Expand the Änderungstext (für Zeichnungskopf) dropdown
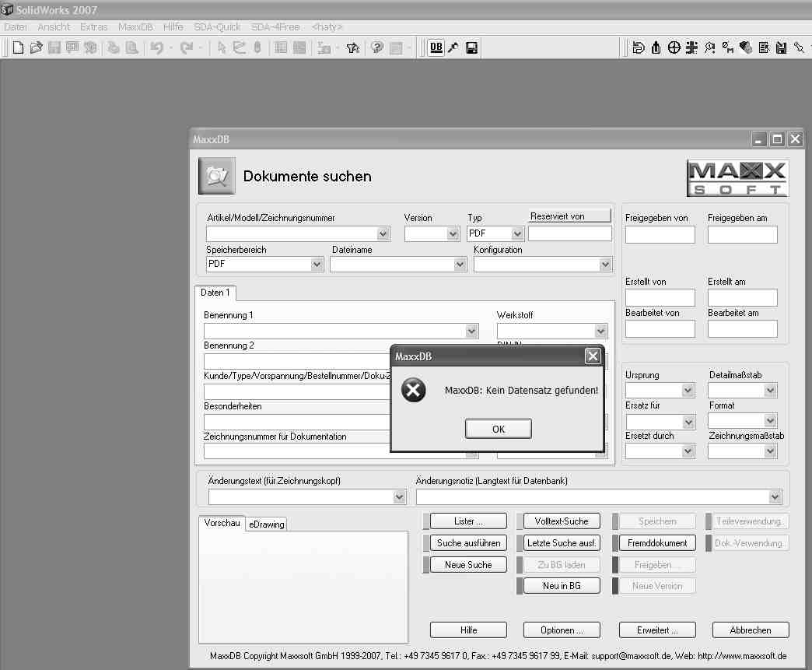 point(399,497)
